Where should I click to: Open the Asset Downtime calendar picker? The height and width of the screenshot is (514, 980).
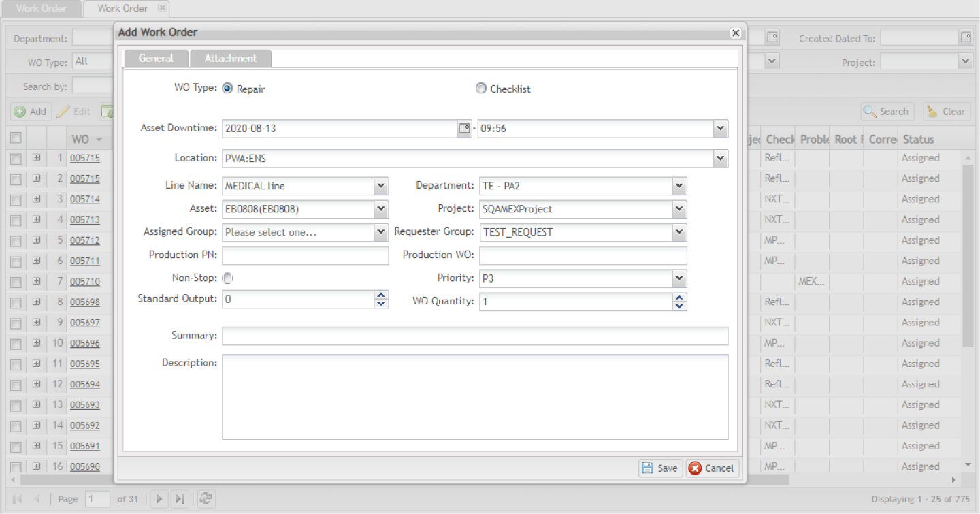(x=464, y=129)
